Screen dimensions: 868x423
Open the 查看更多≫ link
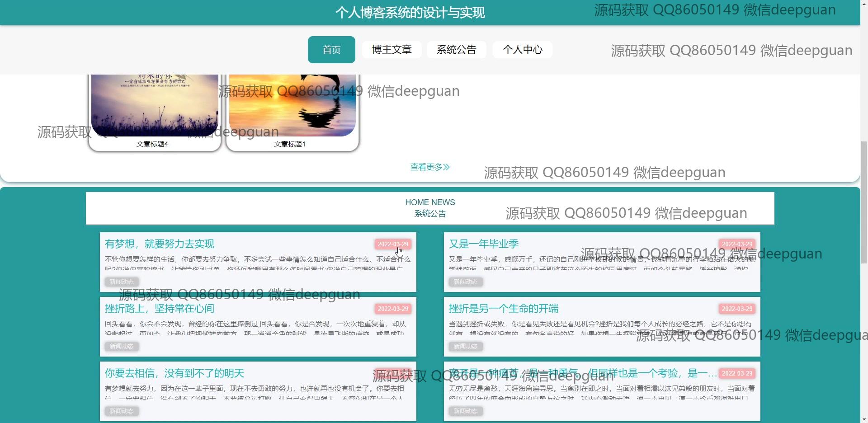pos(429,167)
